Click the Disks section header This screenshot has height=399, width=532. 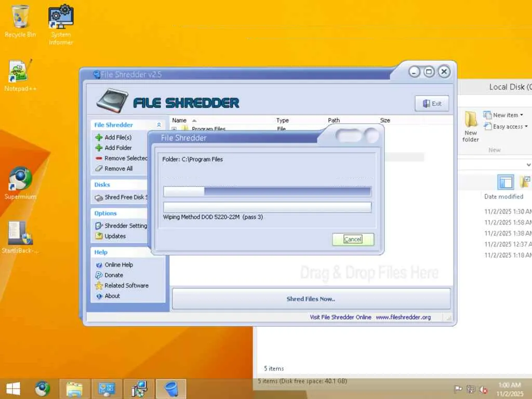click(102, 185)
